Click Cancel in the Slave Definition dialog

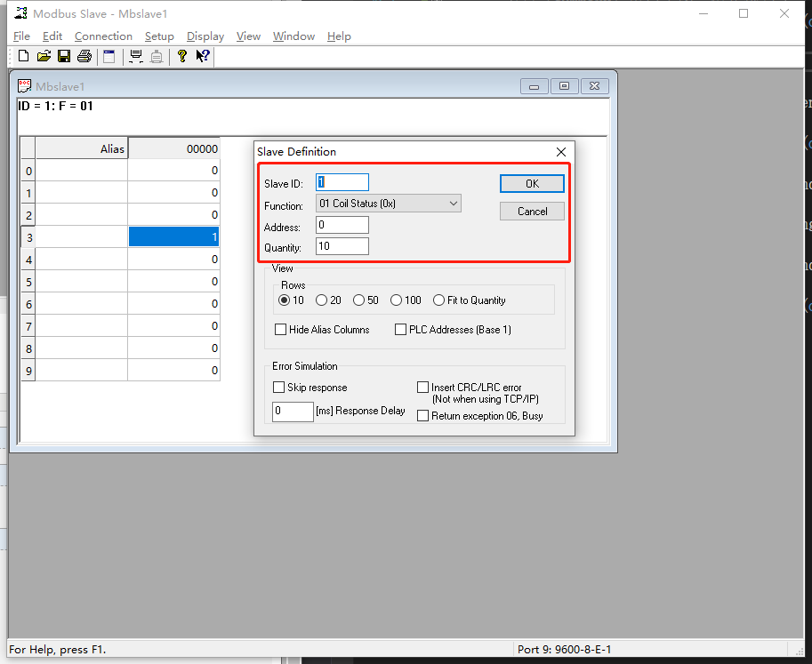click(532, 212)
